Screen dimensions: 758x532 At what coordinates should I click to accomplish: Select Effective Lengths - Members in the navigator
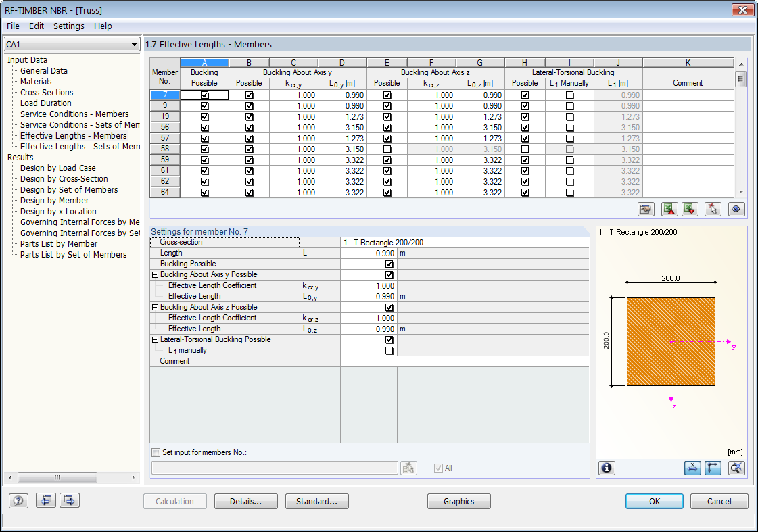coord(74,135)
